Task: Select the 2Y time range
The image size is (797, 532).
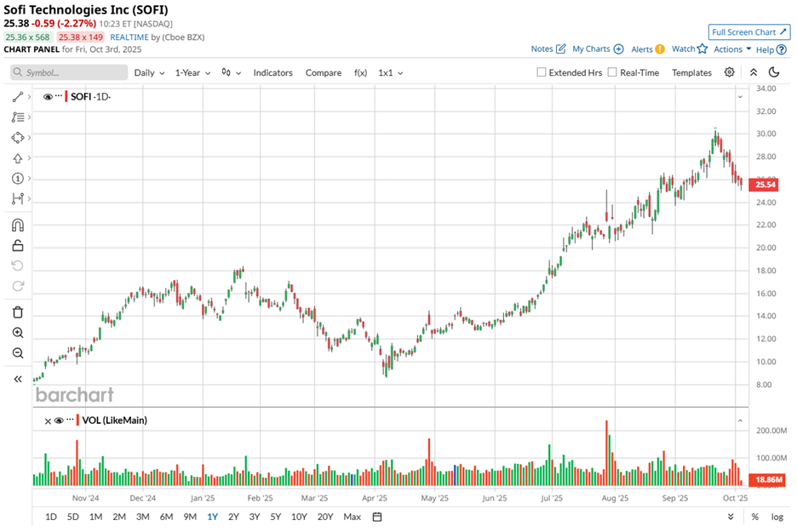Action: (x=233, y=517)
